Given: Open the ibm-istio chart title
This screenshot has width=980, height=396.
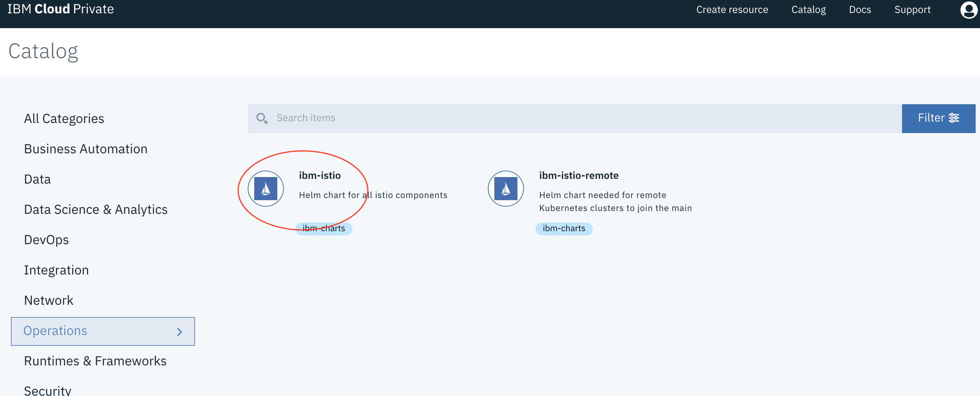Looking at the screenshot, I should pos(320,176).
